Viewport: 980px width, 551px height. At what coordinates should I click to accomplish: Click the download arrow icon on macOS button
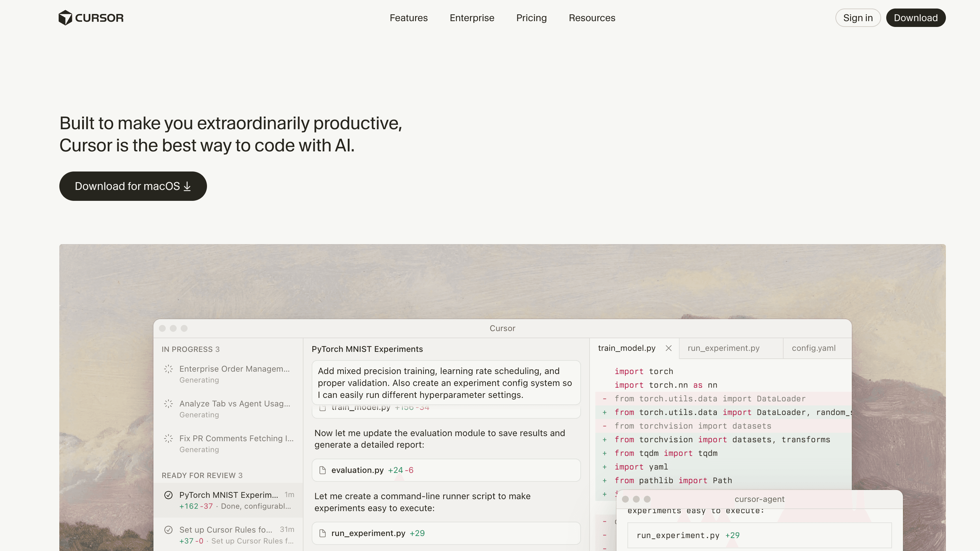tap(187, 187)
